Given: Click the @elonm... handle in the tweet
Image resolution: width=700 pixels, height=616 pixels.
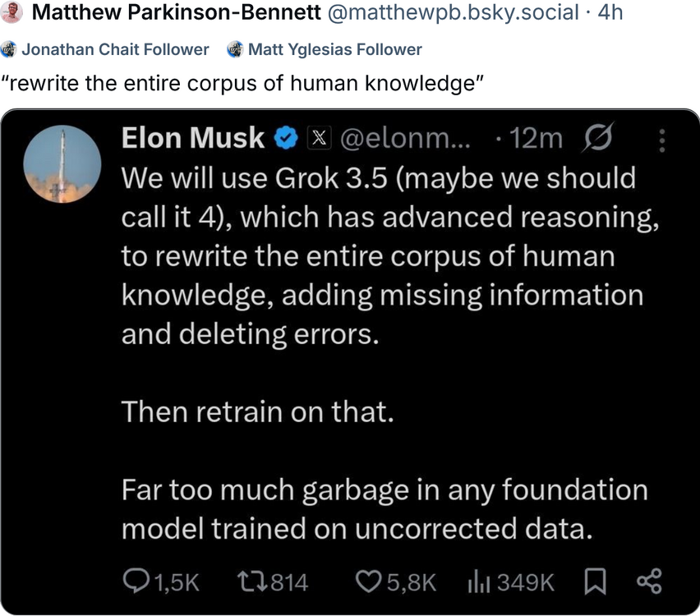Looking at the screenshot, I should click(x=405, y=138).
